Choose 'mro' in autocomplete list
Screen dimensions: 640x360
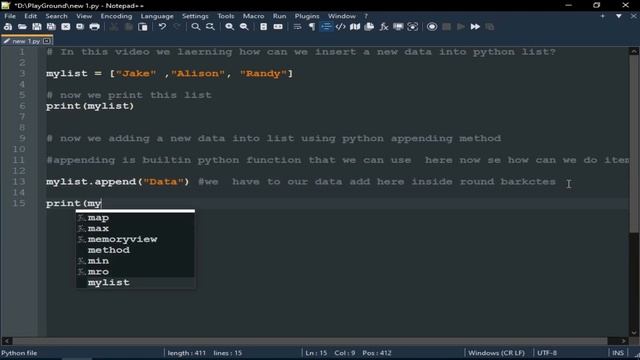pyautogui.click(x=136, y=272)
